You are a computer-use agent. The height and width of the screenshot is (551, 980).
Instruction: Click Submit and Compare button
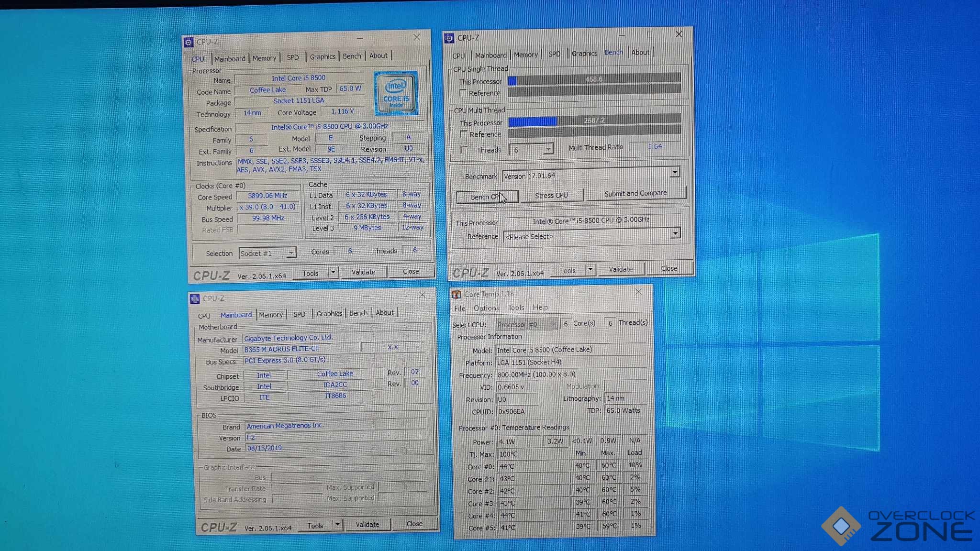635,194
